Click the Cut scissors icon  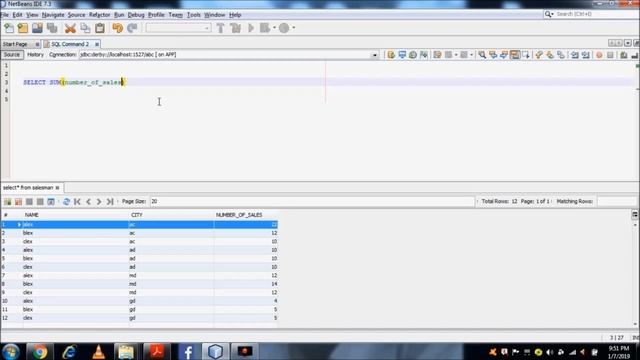pyautogui.click(x=70, y=28)
